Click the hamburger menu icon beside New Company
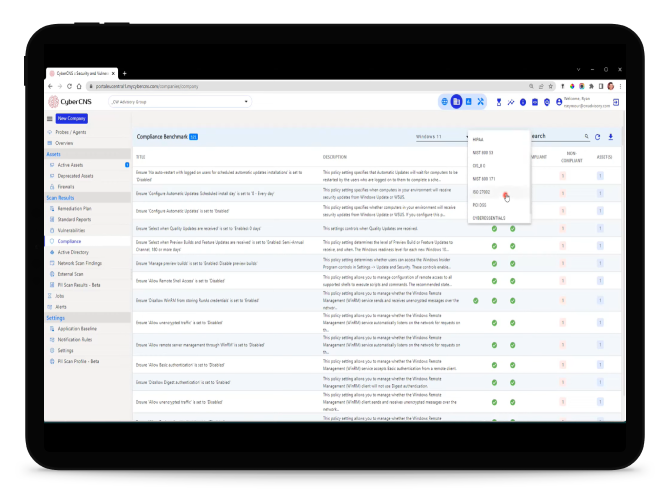This screenshot has width=670, height=494. click(x=50, y=118)
